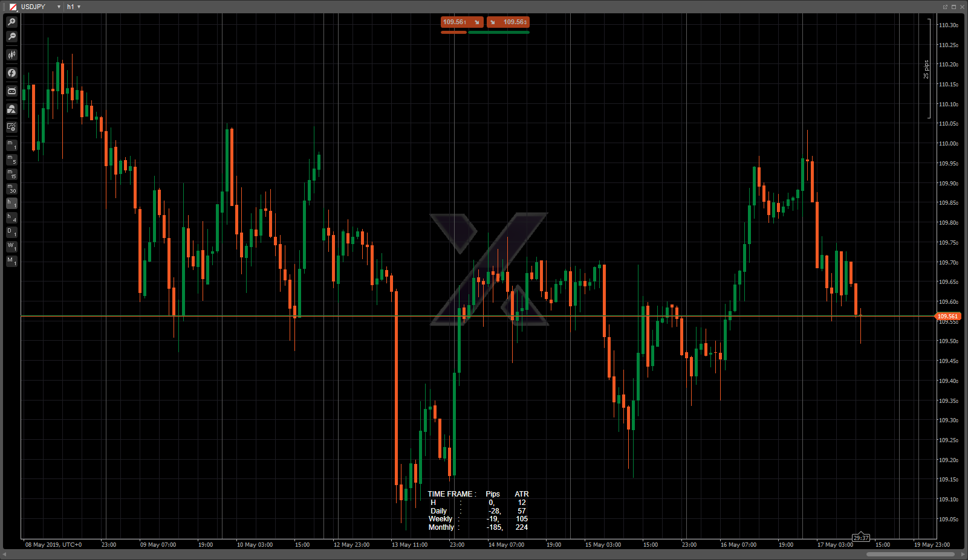The width and height of the screenshot is (968, 560).
Task: Open the cBots robot icon
Action: point(11,91)
